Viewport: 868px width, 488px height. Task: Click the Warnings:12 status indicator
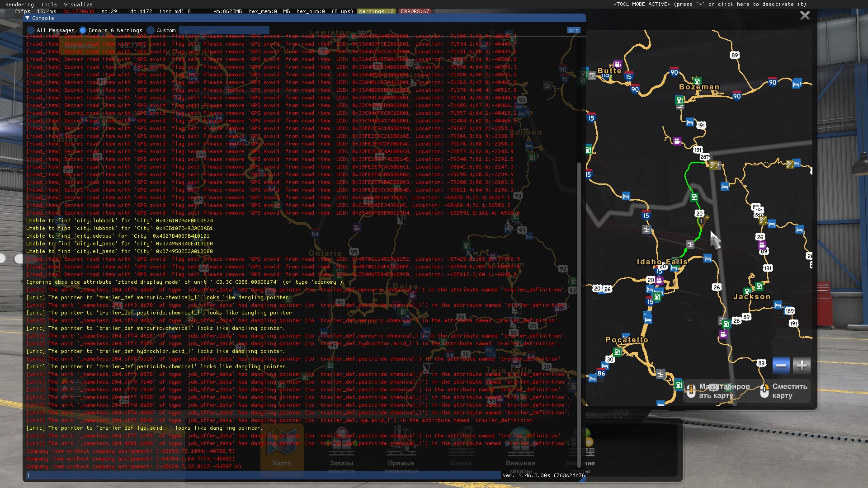point(376,11)
